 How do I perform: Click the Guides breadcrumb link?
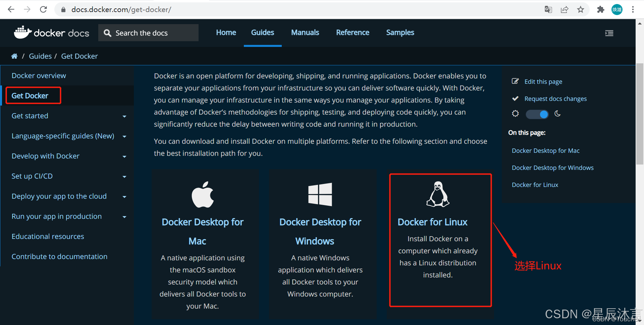tap(40, 56)
